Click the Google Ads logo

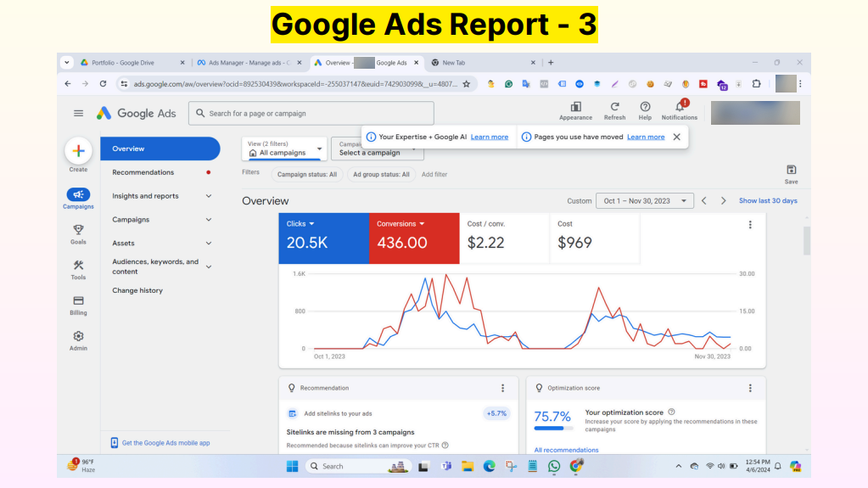click(x=136, y=113)
